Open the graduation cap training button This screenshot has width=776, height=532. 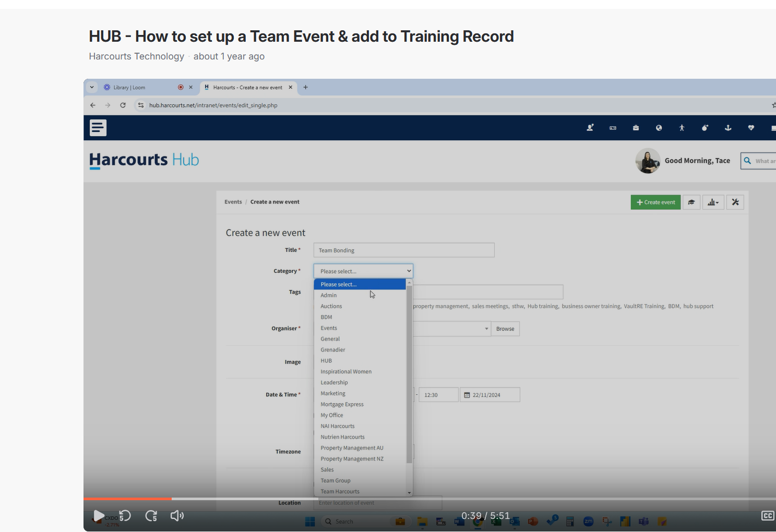coord(691,202)
